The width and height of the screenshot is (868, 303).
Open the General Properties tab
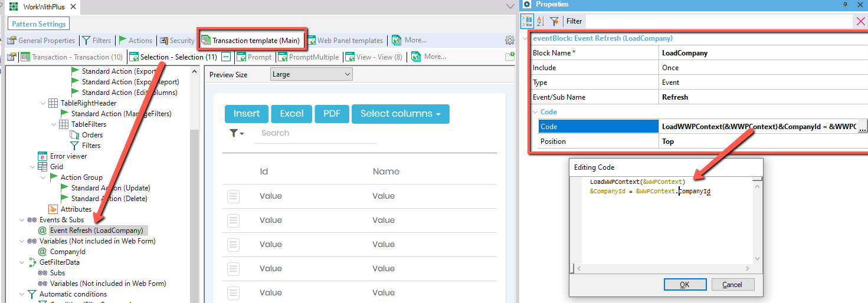coord(41,41)
